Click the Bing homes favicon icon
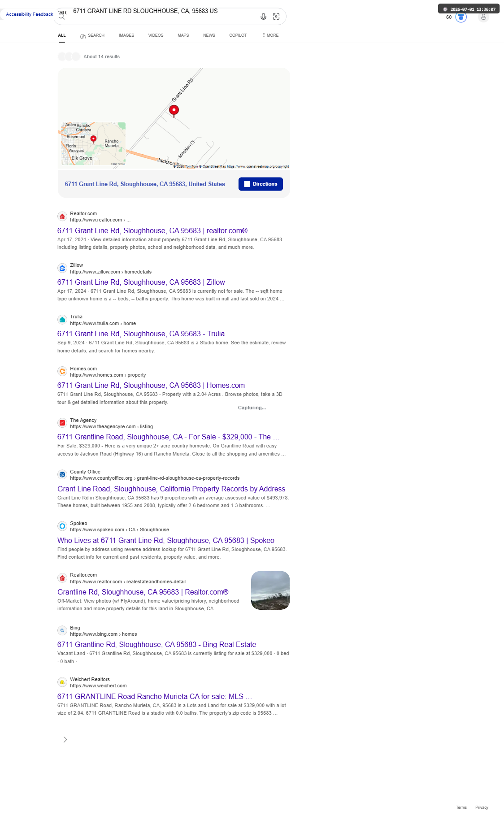 [62, 630]
